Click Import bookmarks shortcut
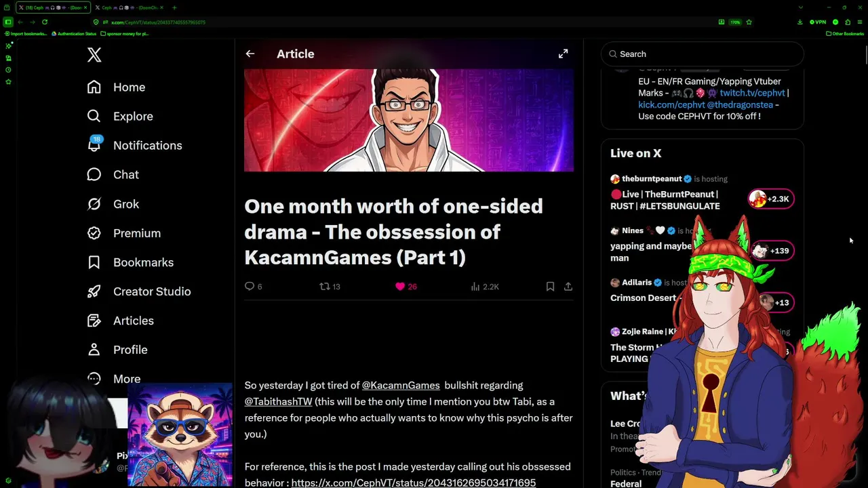The width and height of the screenshot is (868, 488). tap(26, 33)
